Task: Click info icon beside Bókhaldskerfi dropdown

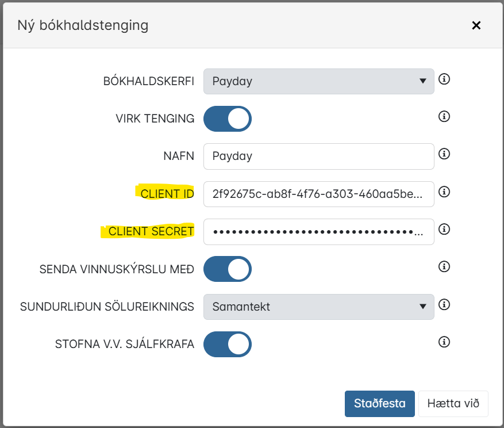Action: point(444,79)
